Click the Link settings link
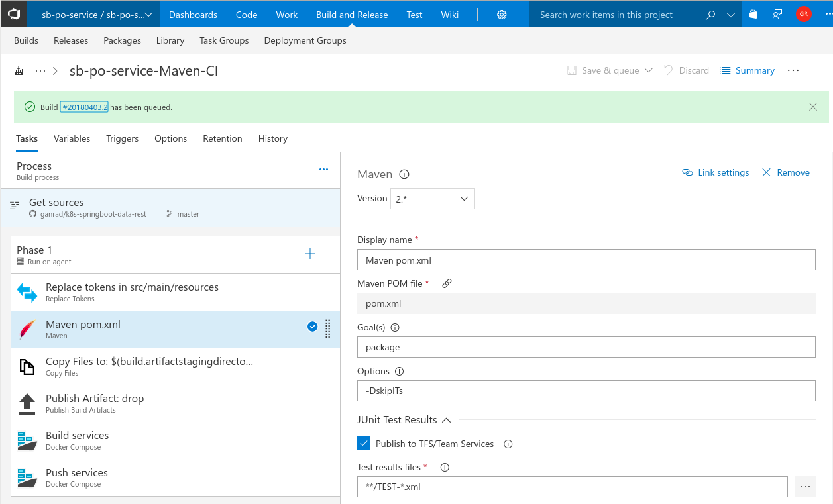Image resolution: width=833 pixels, height=504 pixels. pyautogui.click(x=716, y=172)
